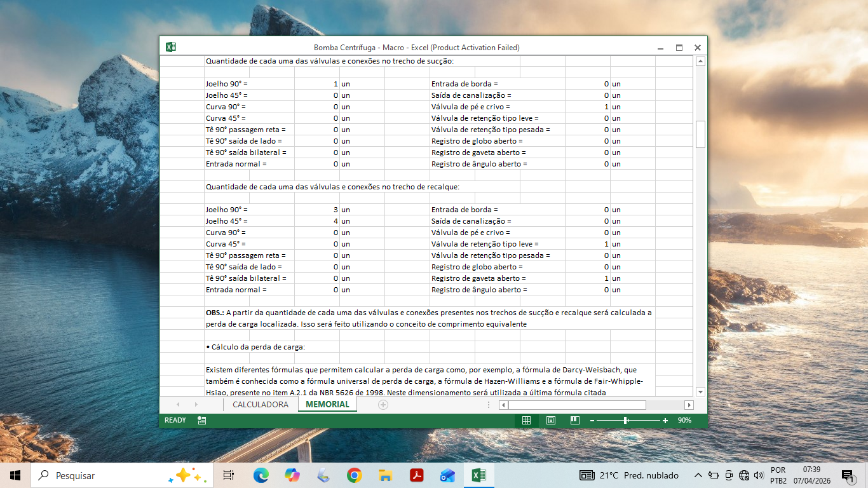Select the MEMORIAL sheet tab

point(327,405)
